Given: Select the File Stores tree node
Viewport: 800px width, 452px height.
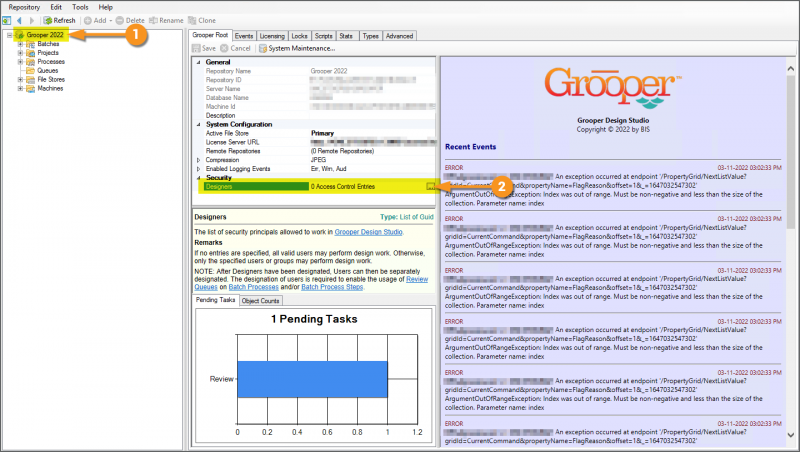Looking at the screenshot, I should 51,80.
